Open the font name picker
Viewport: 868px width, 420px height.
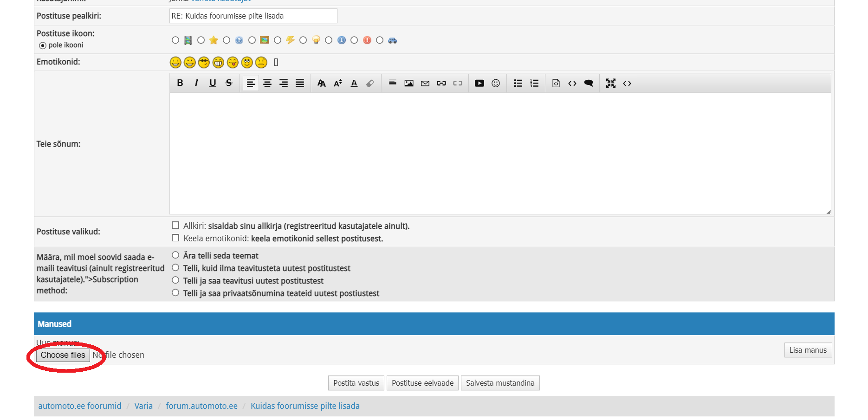(x=321, y=83)
